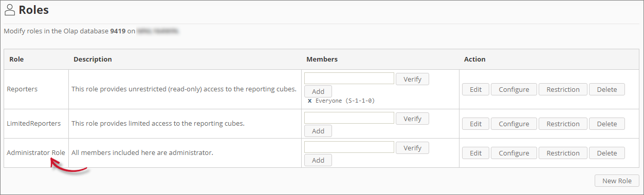Select the Reporters role name cell
Screen dimensions: 644x195
[x=36, y=89]
